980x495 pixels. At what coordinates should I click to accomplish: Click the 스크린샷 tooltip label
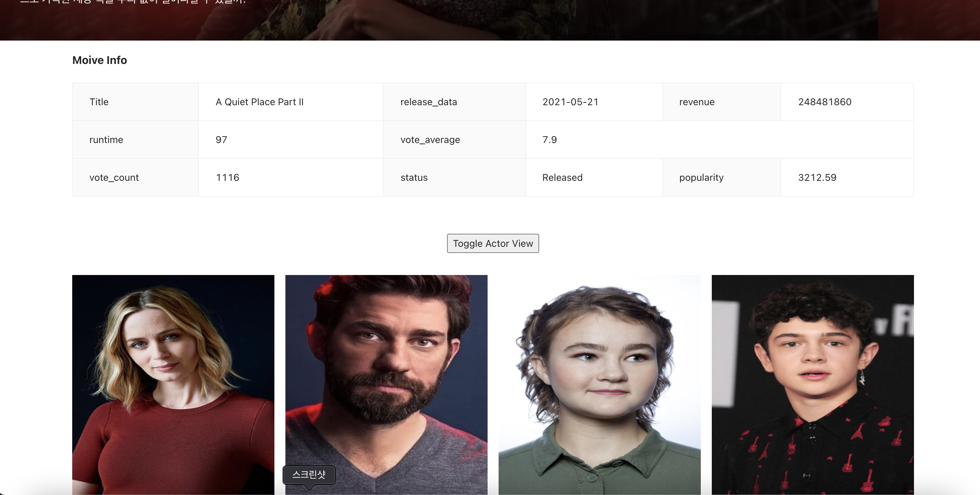[x=309, y=474]
